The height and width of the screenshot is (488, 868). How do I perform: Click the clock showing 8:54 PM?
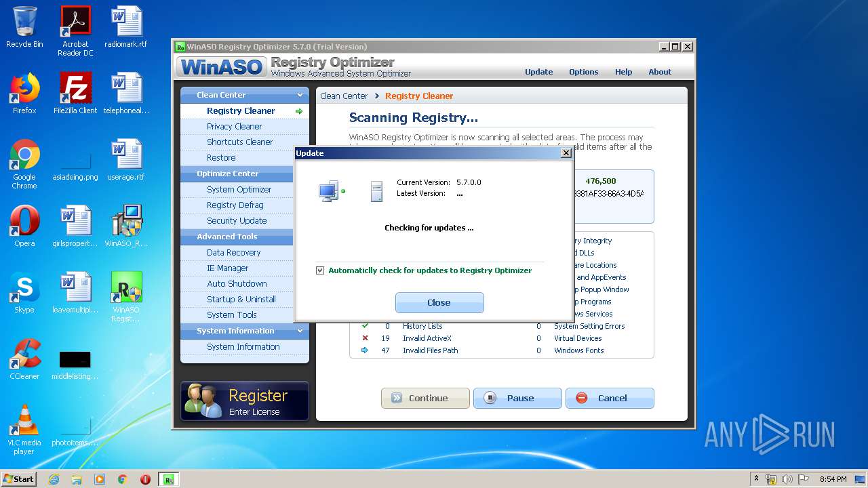[x=833, y=479]
